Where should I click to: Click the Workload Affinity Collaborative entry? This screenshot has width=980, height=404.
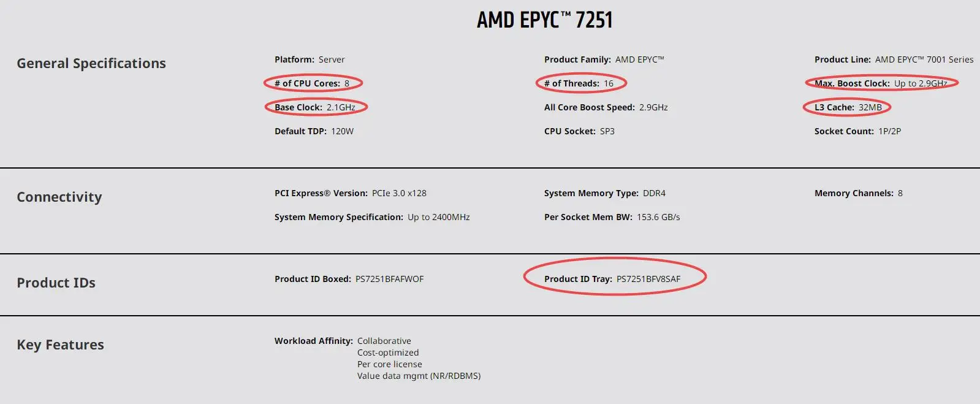(343, 341)
